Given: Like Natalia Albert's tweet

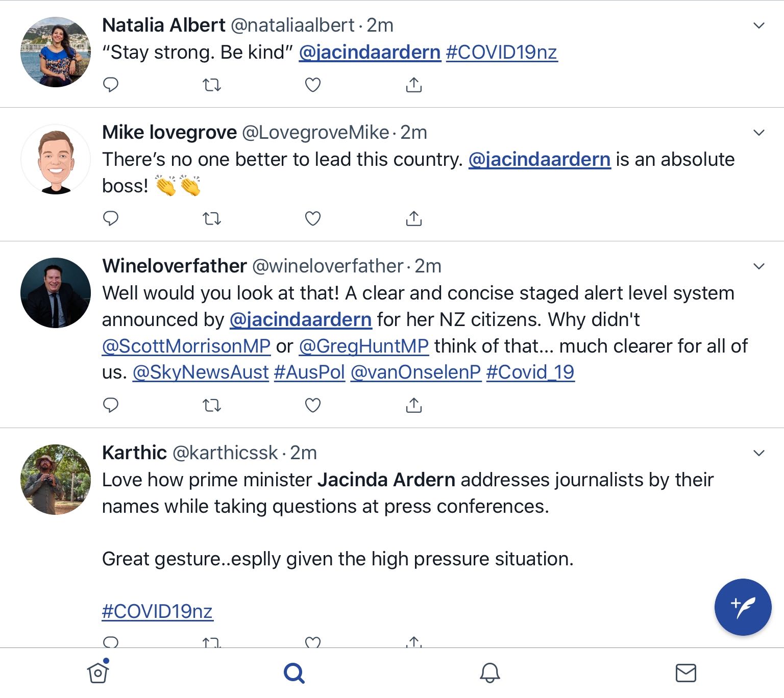Looking at the screenshot, I should tap(312, 85).
